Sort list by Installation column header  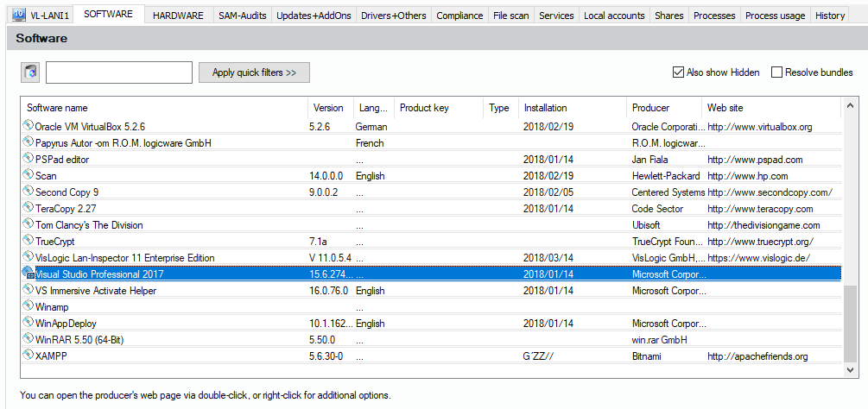pyautogui.click(x=545, y=108)
